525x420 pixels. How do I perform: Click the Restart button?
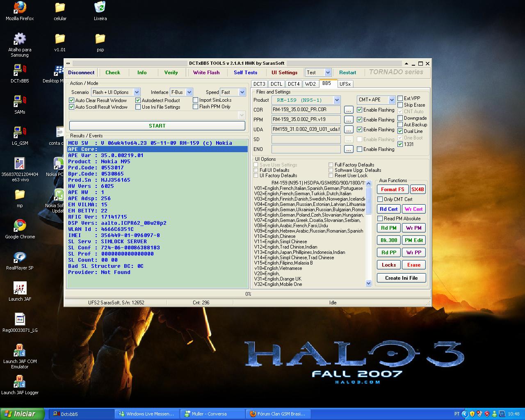coord(348,73)
